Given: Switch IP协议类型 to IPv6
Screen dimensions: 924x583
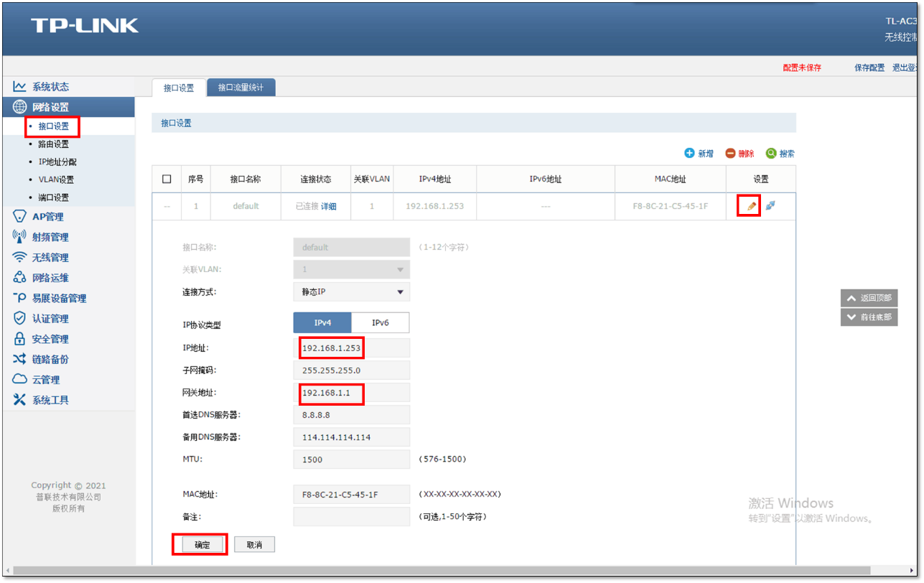Looking at the screenshot, I should tap(380, 322).
